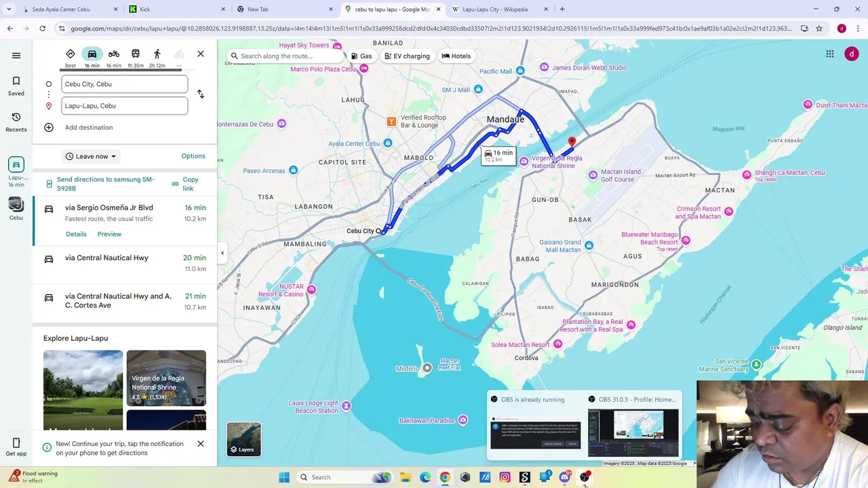
Task: Select route via Central Nautical Hwy and A. C. Cortes Ave
Action: (x=125, y=303)
